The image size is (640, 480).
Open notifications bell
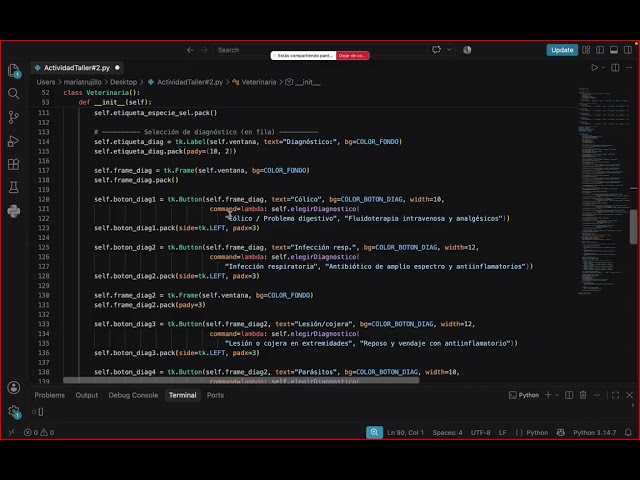[x=628, y=432]
